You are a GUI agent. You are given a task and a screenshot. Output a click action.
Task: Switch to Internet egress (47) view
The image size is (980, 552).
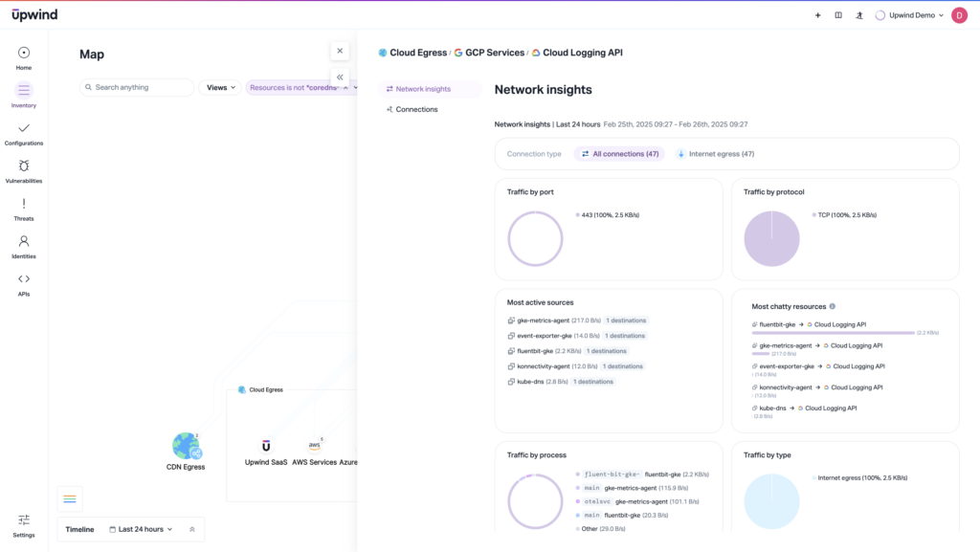click(x=715, y=153)
